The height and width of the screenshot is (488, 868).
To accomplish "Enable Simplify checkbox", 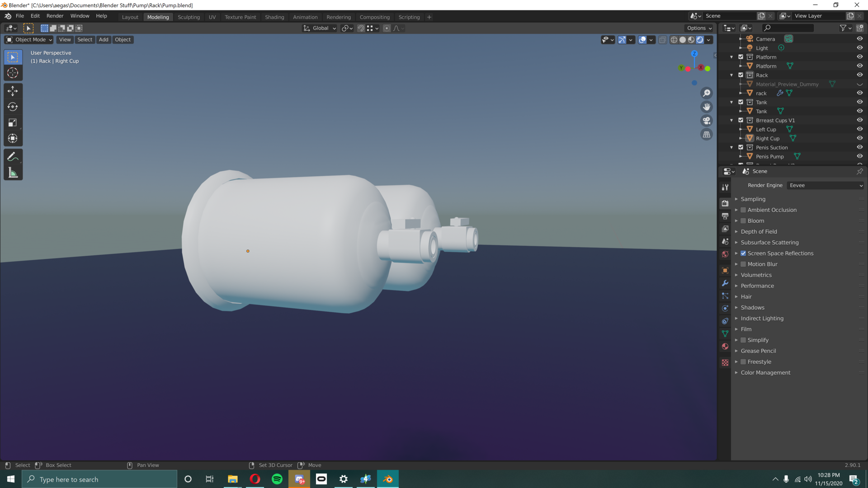I will 743,340.
